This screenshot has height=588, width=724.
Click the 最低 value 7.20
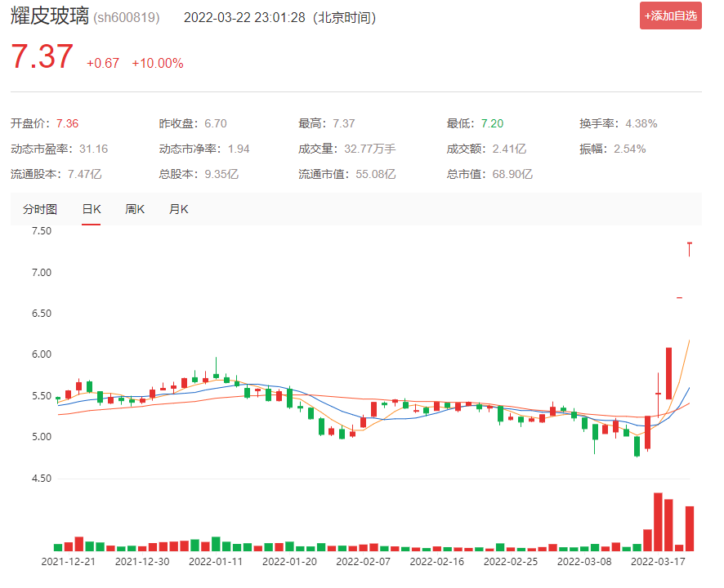tap(492, 123)
